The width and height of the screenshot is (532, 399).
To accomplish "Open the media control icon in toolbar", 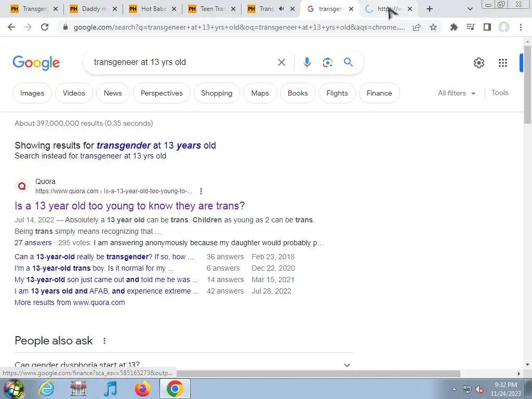I will click(x=470, y=27).
